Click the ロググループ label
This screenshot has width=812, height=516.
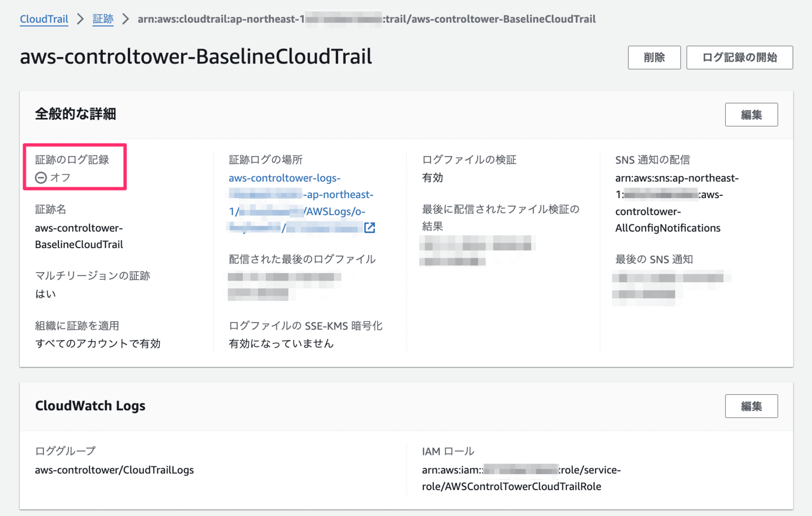(x=65, y=451)
